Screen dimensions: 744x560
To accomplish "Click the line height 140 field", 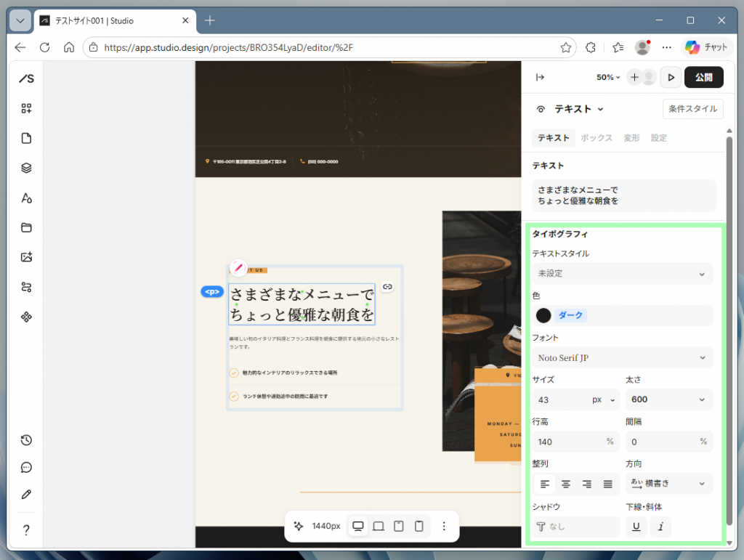I will [575, 442].
